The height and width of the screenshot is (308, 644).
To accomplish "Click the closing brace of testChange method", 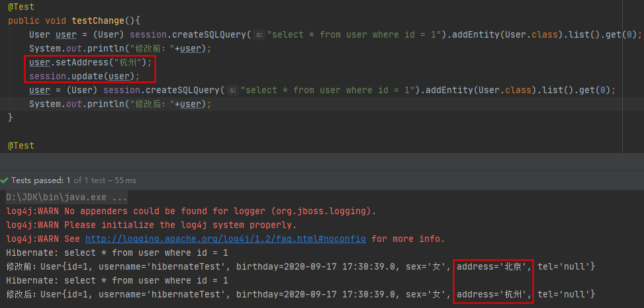I will 11,118.
